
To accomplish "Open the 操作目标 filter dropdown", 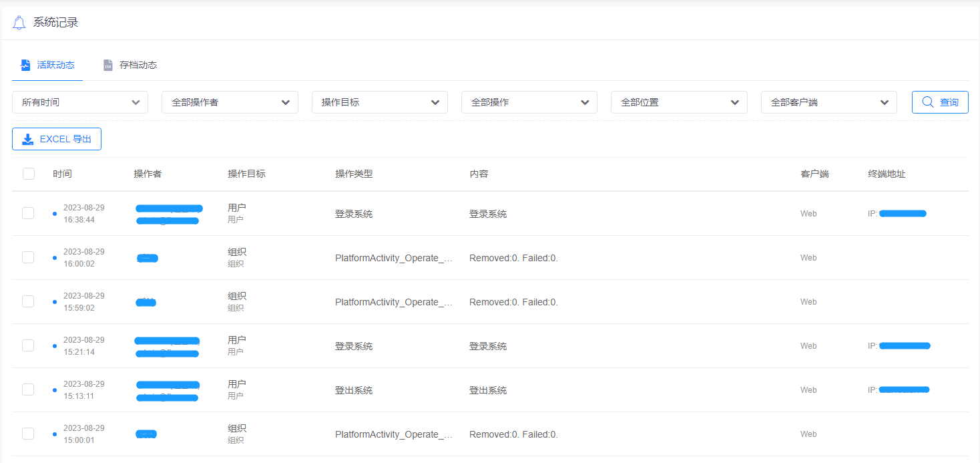I will coord(379,102).
